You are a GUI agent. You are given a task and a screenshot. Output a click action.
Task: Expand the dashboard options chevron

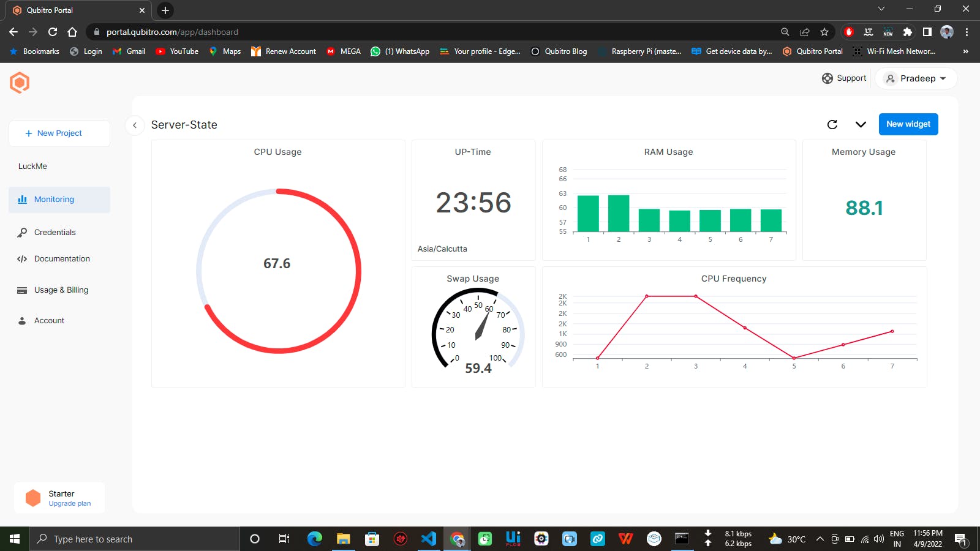click(x=861, y=124)
